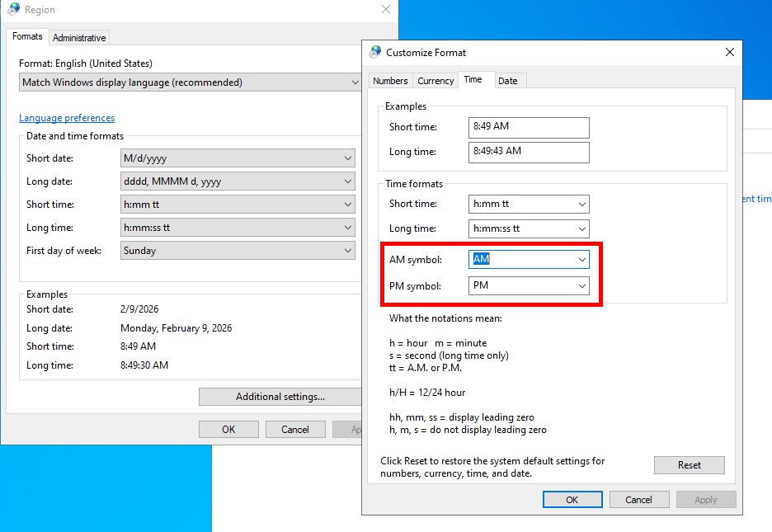Image resolution: width=772 pixels, height=532 pixels.
Task: Open the PM symbol dropdown arrow
Action: coord(582,286)
